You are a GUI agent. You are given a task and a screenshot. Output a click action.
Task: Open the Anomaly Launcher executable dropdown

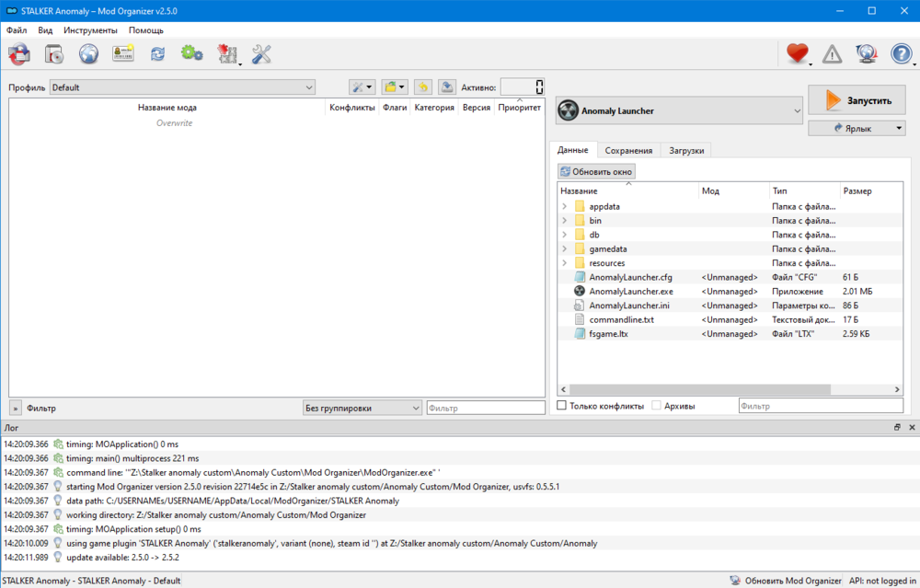point(679,111)
